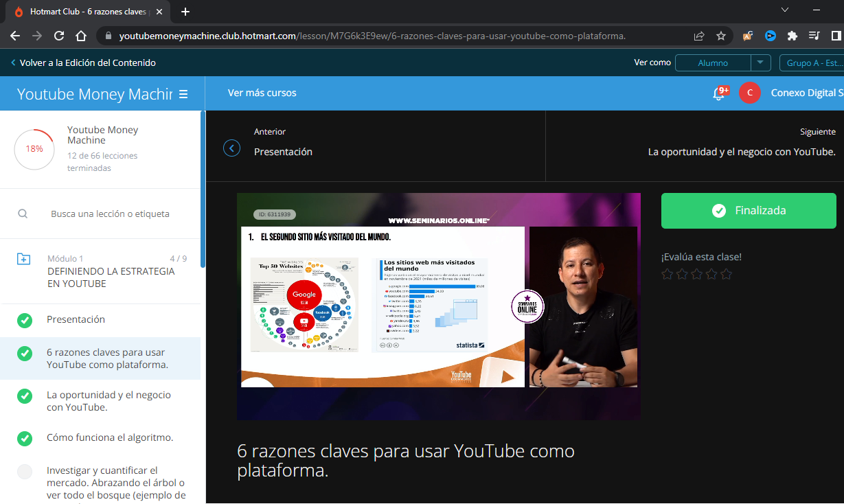Toggle the browser side panel icon
This screenshot has height=504, width=844.
pyautogui.click(x=836, y=36)
